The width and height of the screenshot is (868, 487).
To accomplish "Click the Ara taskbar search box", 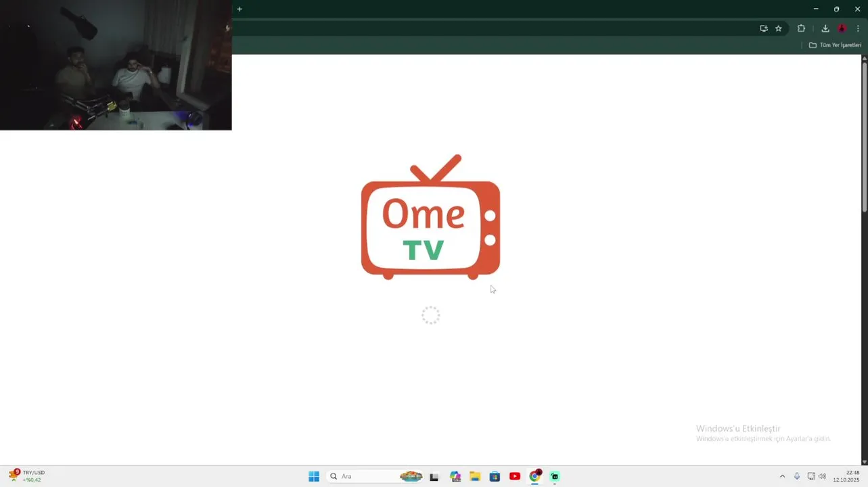I will [375, 476].
